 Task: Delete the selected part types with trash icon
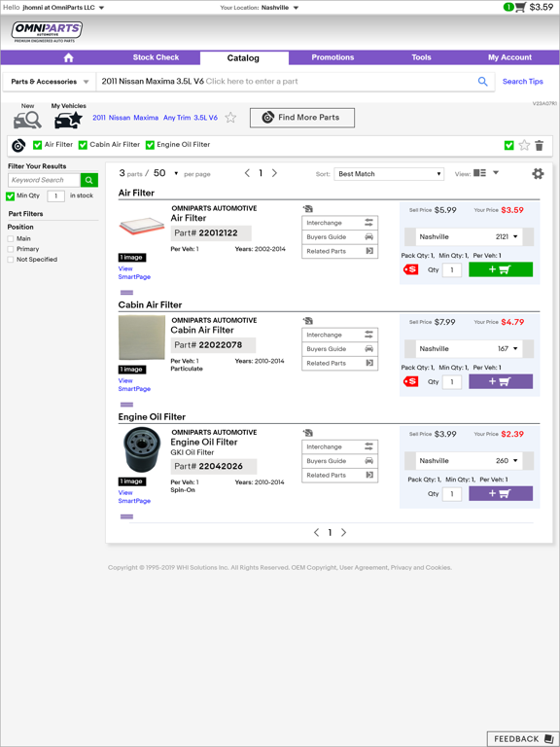tap(539, 145)
